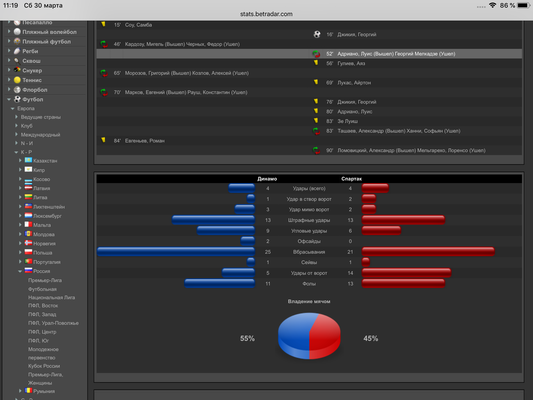Open ПФЛ, Урал-Поволжье league
533x400 pixels.
[x=53, y=323]
